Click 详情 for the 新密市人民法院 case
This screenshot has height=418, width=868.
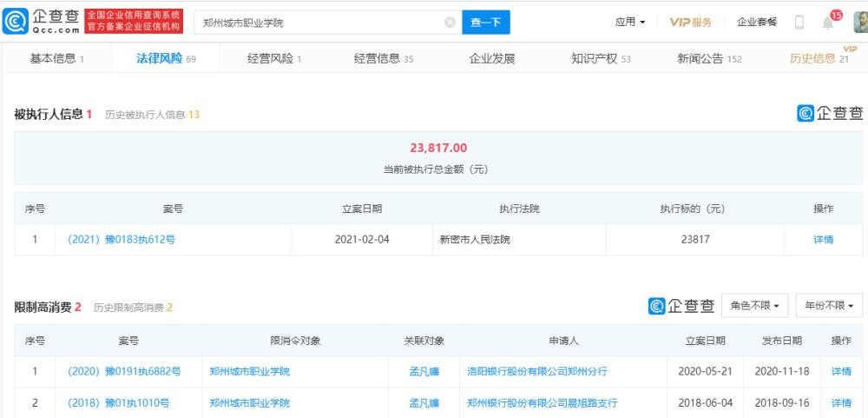point(823,240)
